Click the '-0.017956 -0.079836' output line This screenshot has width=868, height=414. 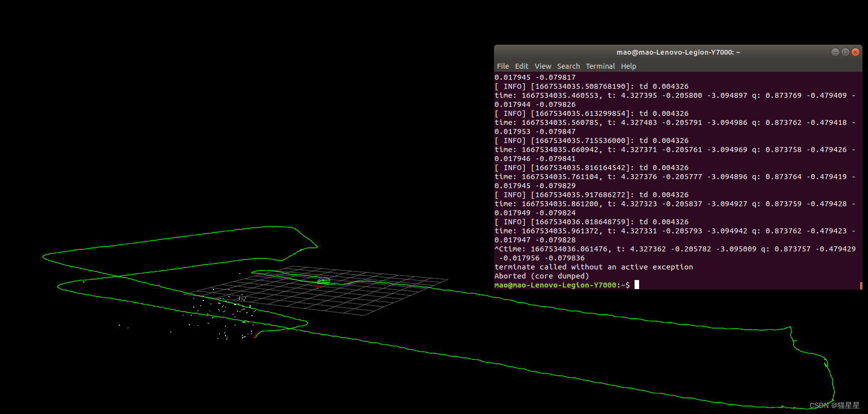tap(542, 258)
